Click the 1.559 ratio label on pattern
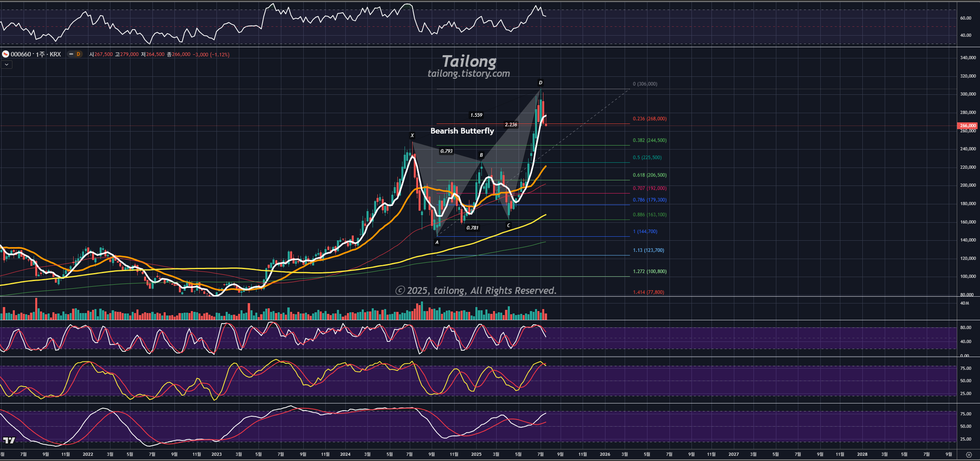 point(476,115)
